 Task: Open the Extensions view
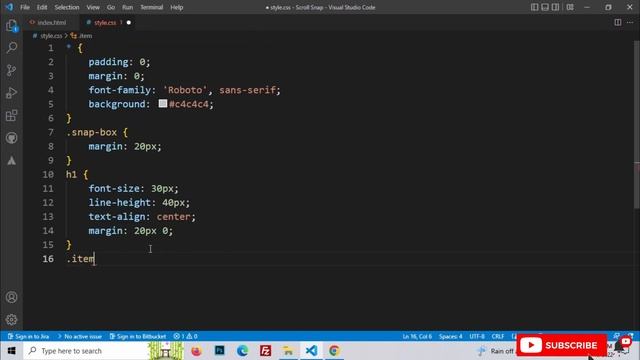11,116
